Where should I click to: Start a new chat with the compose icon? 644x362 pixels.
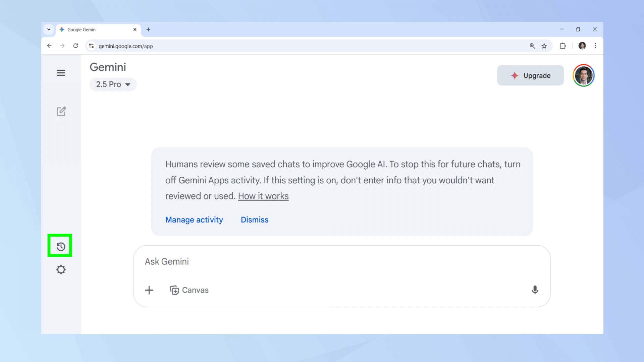(61, 111)
